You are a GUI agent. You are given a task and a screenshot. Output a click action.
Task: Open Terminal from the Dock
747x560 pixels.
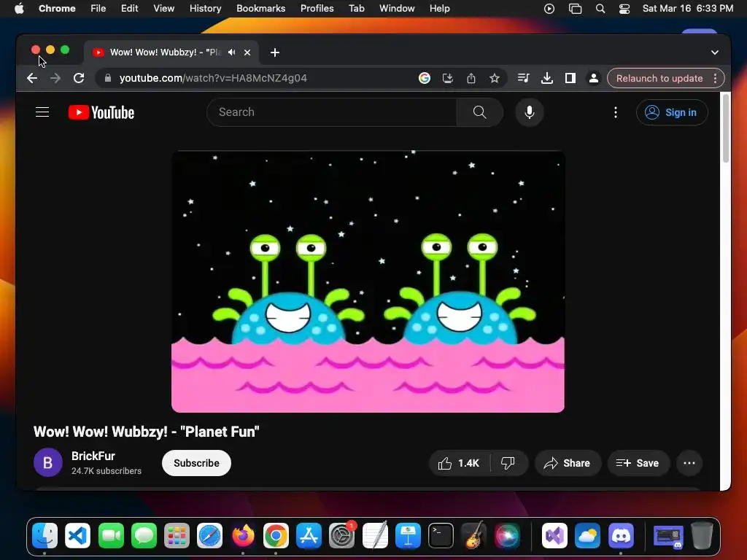pos(441,536)
